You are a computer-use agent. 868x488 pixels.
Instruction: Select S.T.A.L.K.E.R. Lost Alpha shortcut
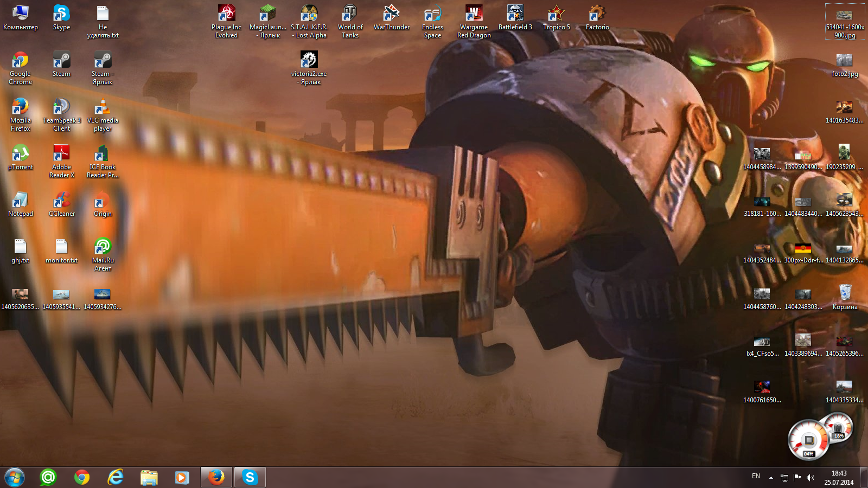(x=309, y=22)
